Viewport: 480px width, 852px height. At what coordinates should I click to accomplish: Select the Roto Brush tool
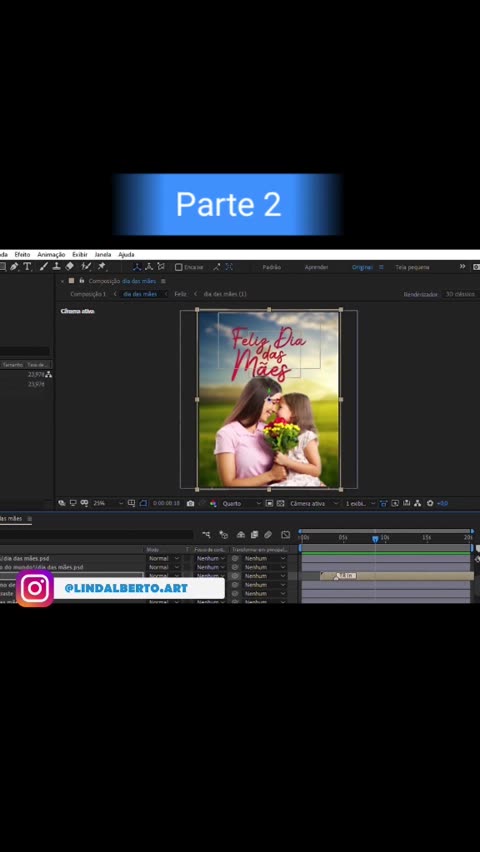point(86,267)
